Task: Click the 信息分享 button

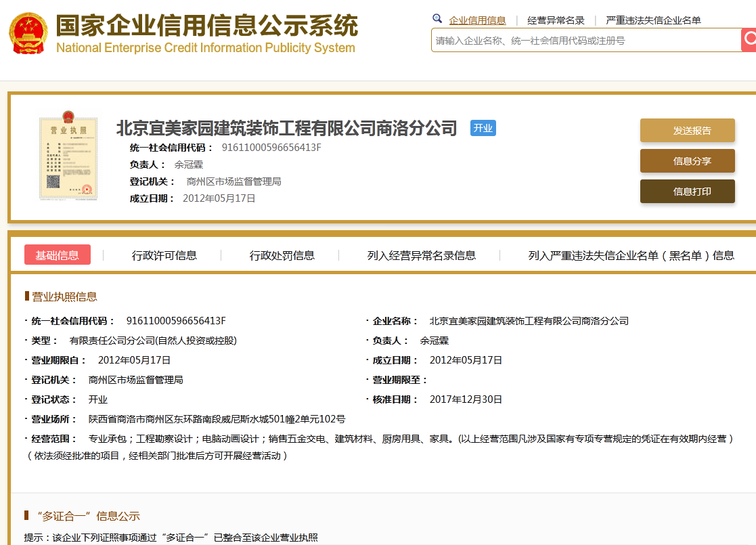Action: [x=687, y=160]
